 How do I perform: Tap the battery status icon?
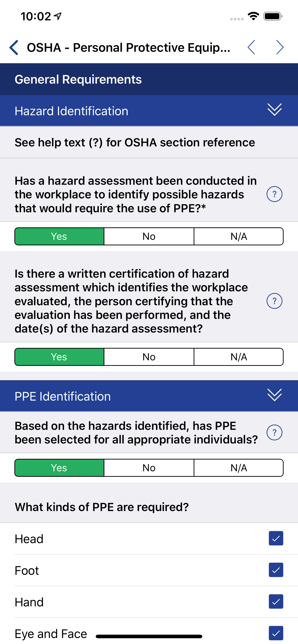click(273, 16)
